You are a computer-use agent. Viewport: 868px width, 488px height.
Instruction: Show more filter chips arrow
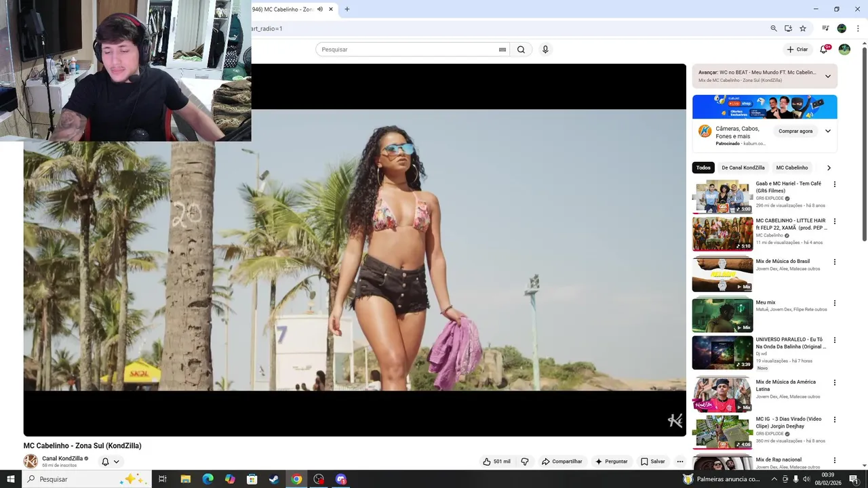click(828, 167)
